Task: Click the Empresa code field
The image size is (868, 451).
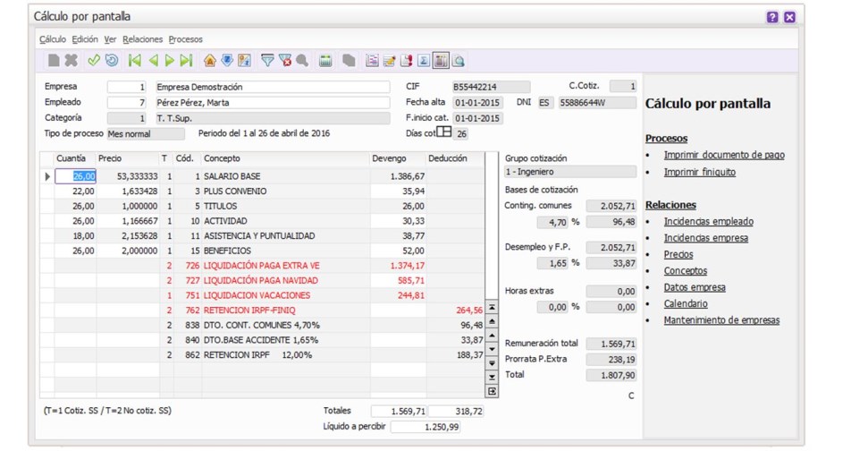Action: (127, 87)
